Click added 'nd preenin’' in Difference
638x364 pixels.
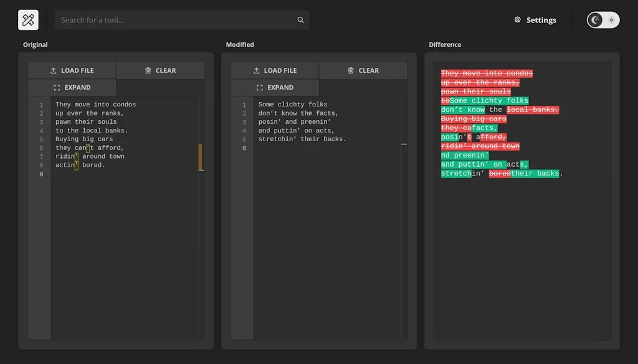click(x=465, y=155)
